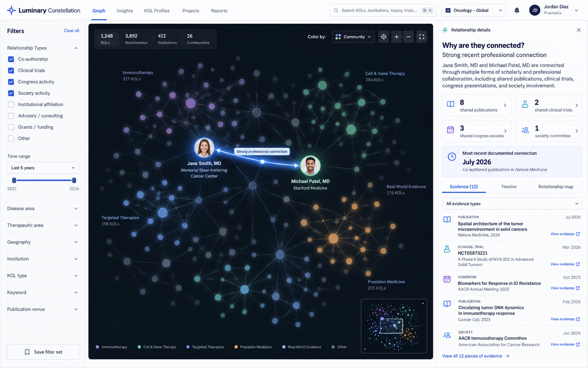Click the search KOLs input field
The image size is (588, 368).
pyautogui.click(x=383, y=10)
